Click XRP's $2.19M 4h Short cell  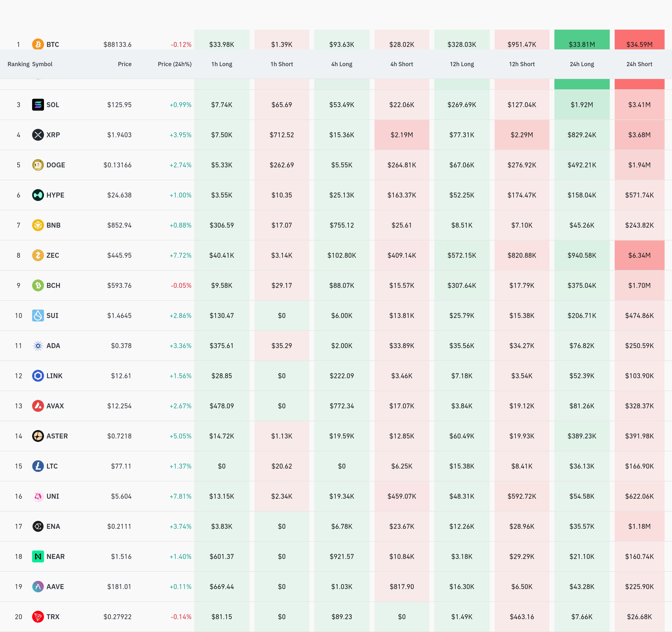point(401,135)
